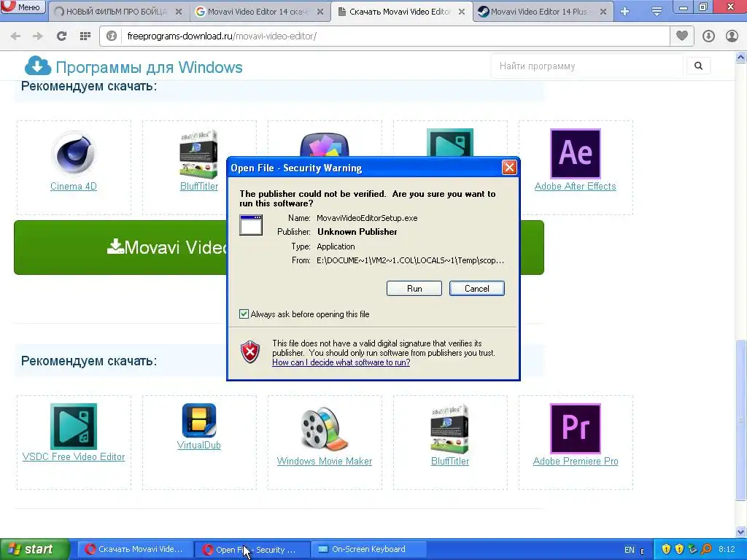This screenshot has height=560, width=747.
Task: Open the Adobe Premiere Pro text link
Action: pyautogui.click(x=576, y=461)
